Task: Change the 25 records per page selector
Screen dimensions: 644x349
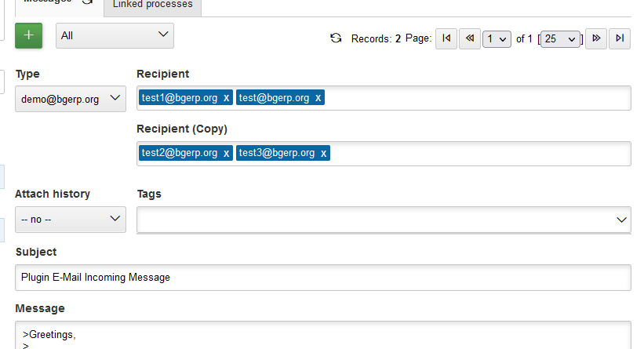Action: point(560,38)
